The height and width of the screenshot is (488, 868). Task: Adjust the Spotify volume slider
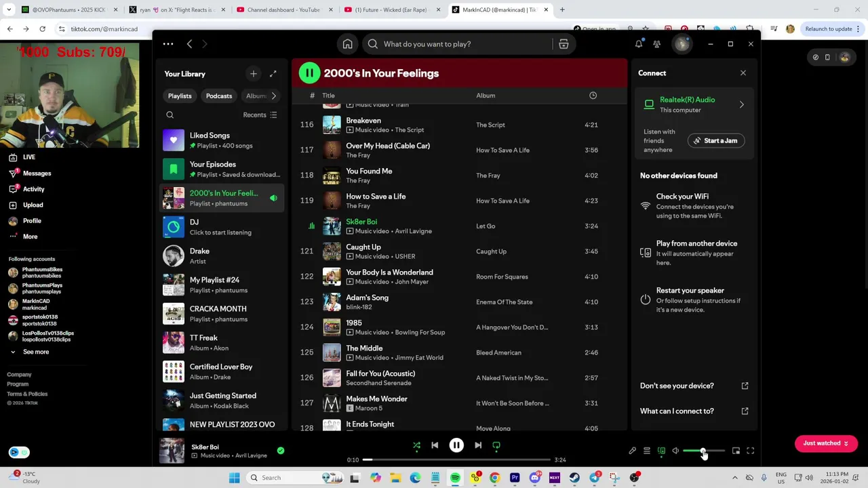point(704,451)
